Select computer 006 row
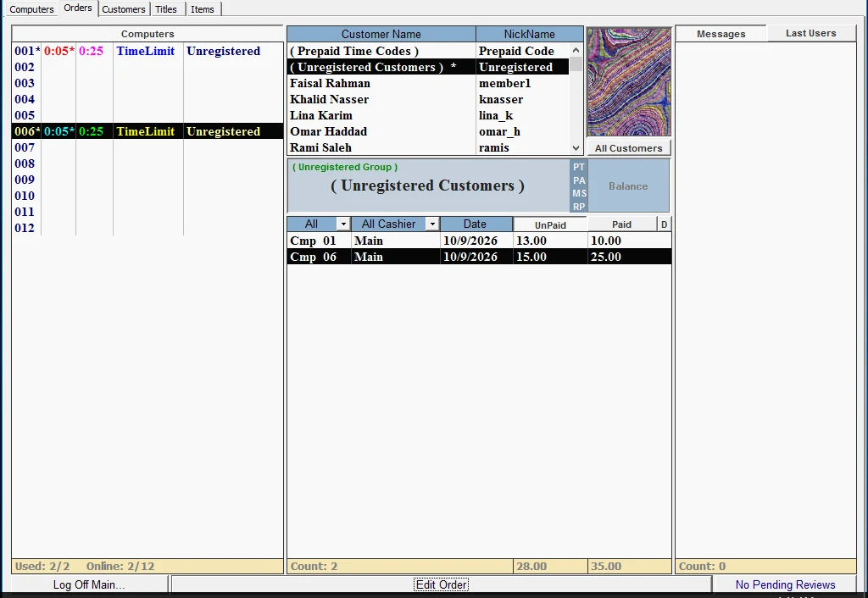 coord(147,131)
